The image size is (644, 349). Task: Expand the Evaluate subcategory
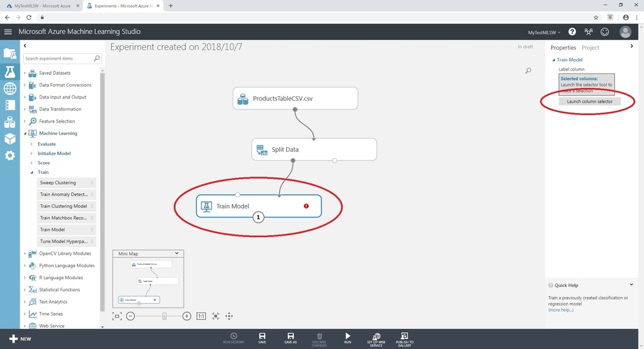[31, 144]
